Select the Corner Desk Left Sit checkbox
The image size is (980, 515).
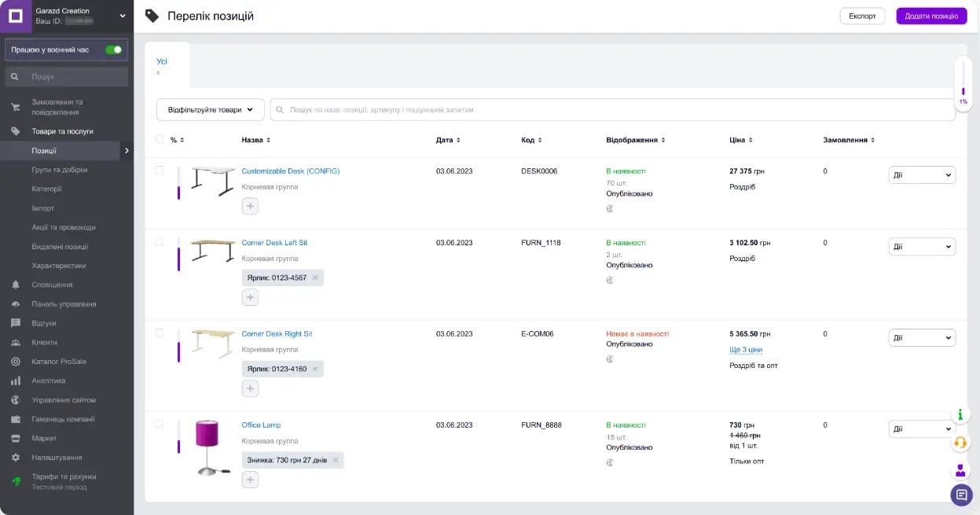pos(160,242)
